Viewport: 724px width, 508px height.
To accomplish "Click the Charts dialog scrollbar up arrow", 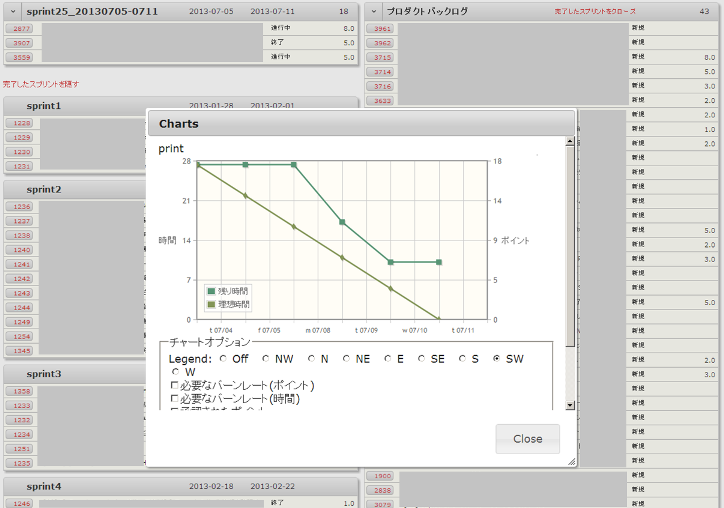I will 570,141.
